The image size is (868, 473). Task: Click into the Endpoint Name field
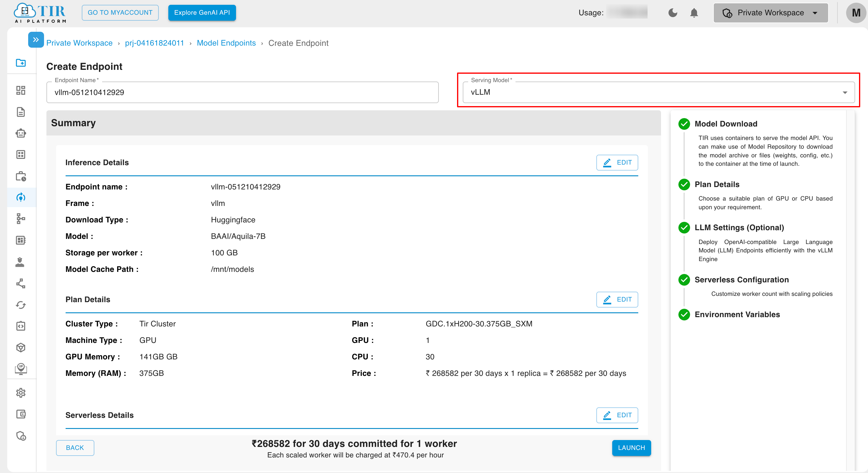pos(242,92)
